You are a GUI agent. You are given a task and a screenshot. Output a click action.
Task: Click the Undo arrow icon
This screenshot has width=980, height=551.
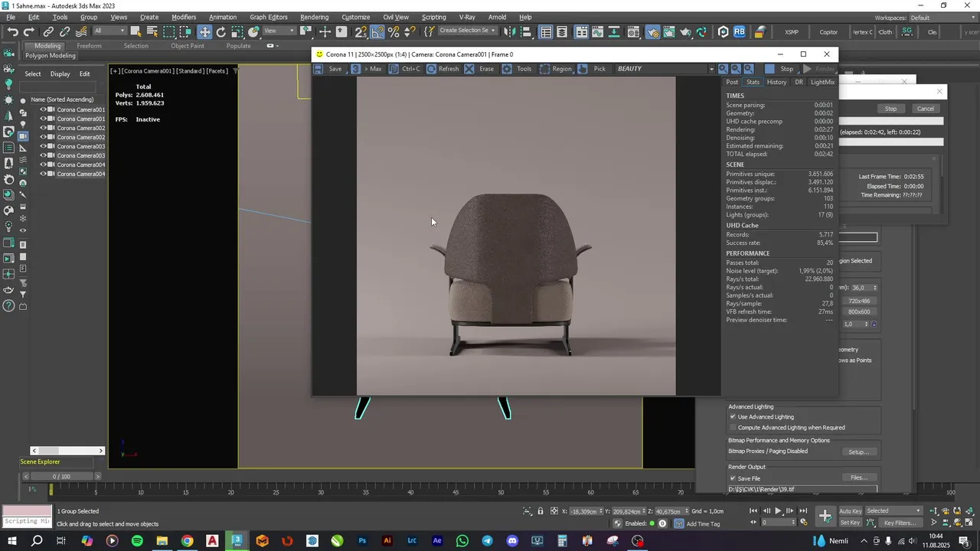[x=13, y=31]
